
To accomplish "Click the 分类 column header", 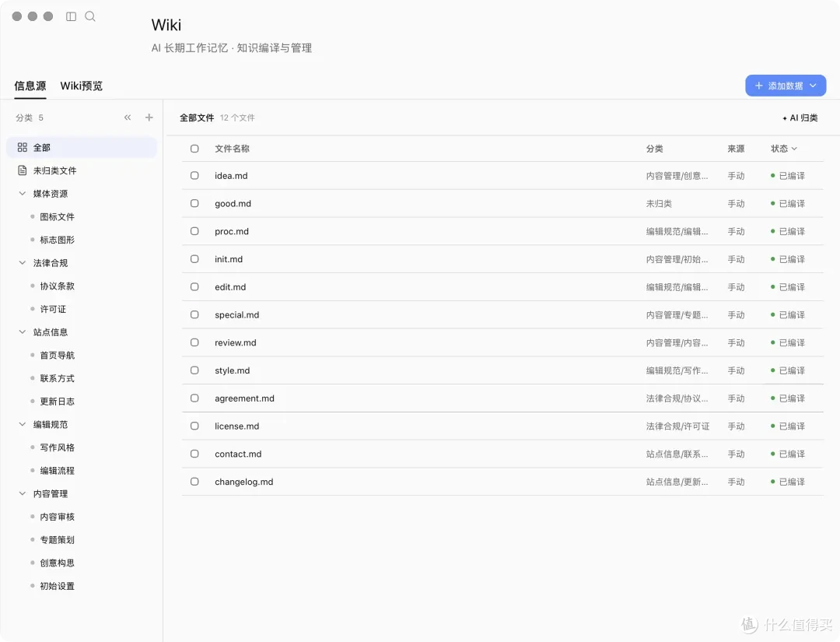I will pyautogui.click(x=654, y=149).
